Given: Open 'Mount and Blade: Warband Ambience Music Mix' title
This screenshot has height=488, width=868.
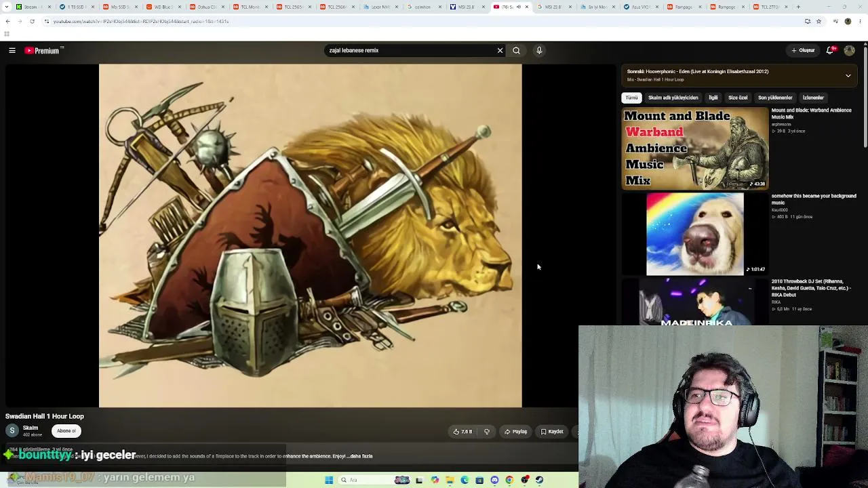Looking at the screenshot, I should (x=811, y=113).
